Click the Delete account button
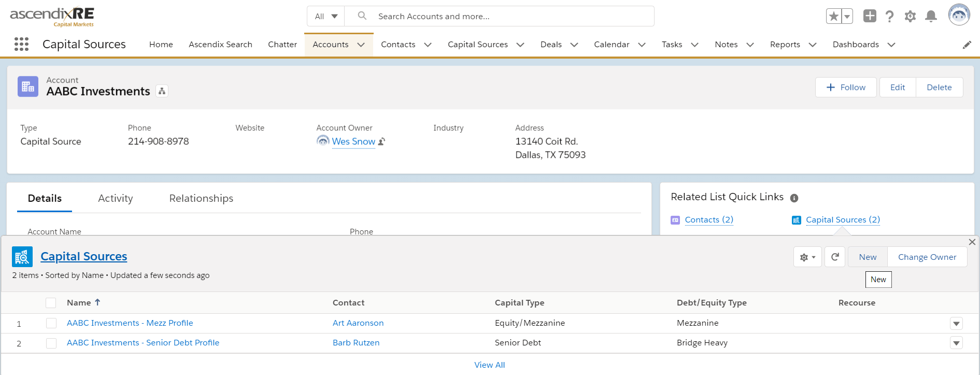 (x=939, y=87)
